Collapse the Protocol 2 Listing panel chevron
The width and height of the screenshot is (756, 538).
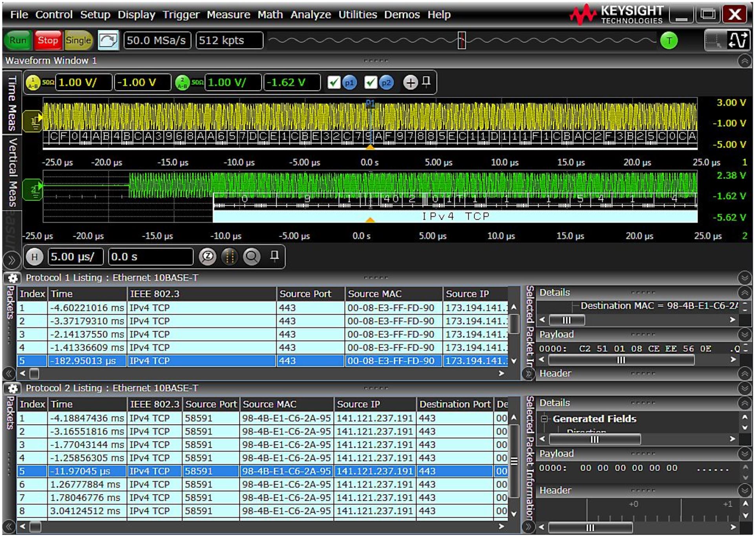tap(745, 388)
